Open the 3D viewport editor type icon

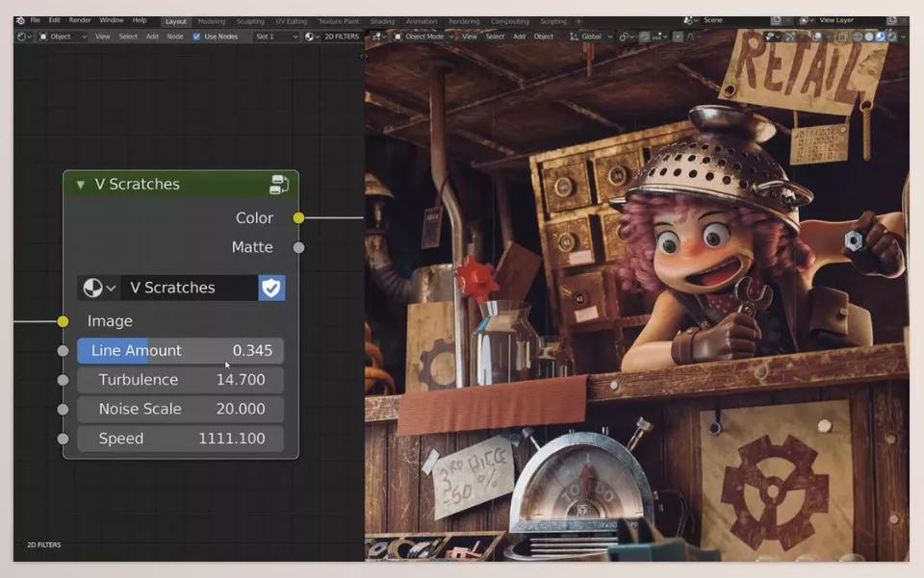[x=379, y=37]
